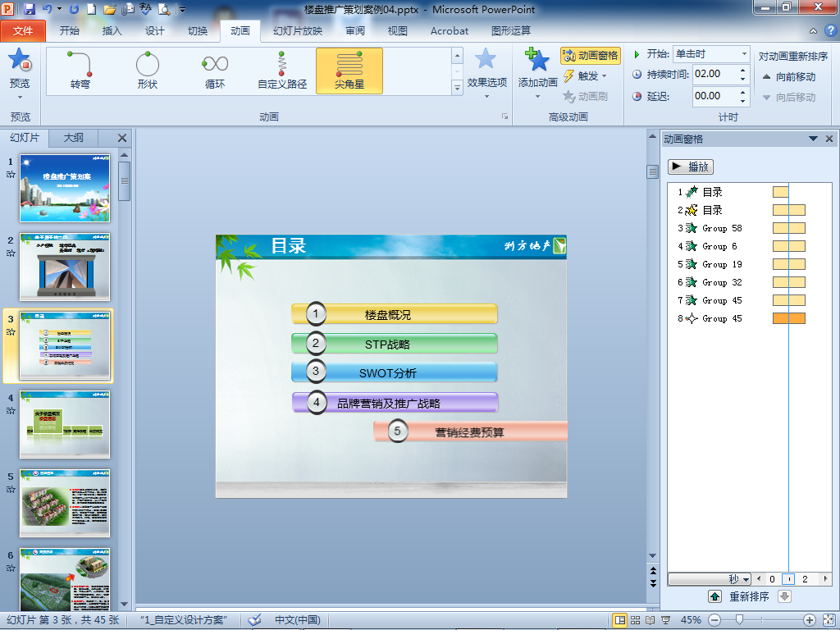Open the 效果选项 effect options dropdown
Viewport: 840px width, 630px height.
click(x=486, y=74)
